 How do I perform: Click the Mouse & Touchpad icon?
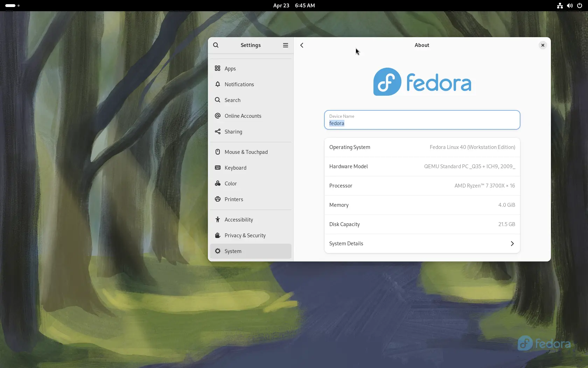[218, 152]
